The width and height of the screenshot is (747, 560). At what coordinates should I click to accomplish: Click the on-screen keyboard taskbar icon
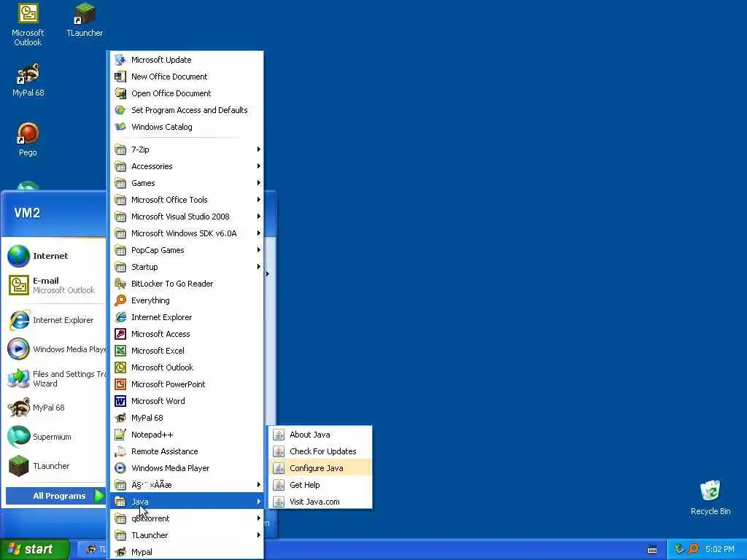652,550
